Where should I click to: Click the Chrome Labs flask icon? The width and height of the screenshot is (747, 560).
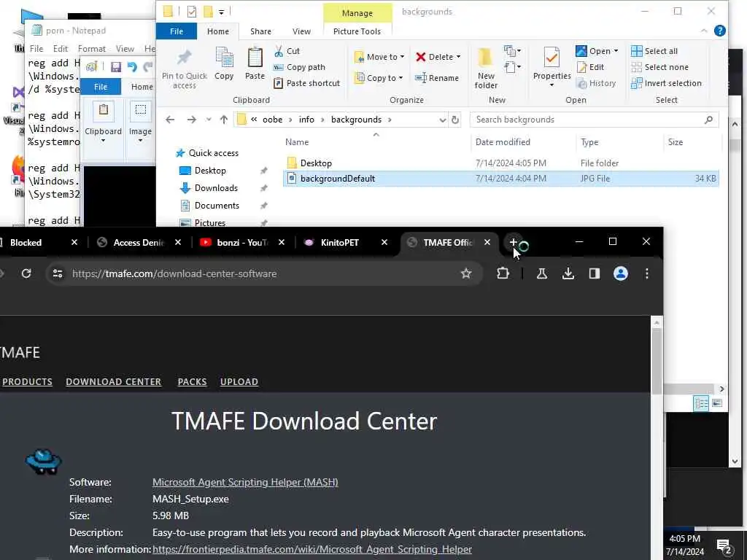point(542,273)
